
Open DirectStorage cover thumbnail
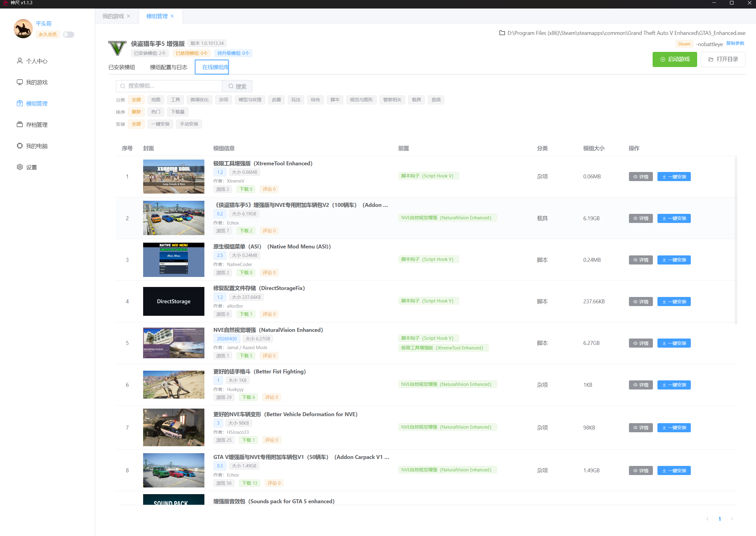pyautogui.click(x=173, y=301)
